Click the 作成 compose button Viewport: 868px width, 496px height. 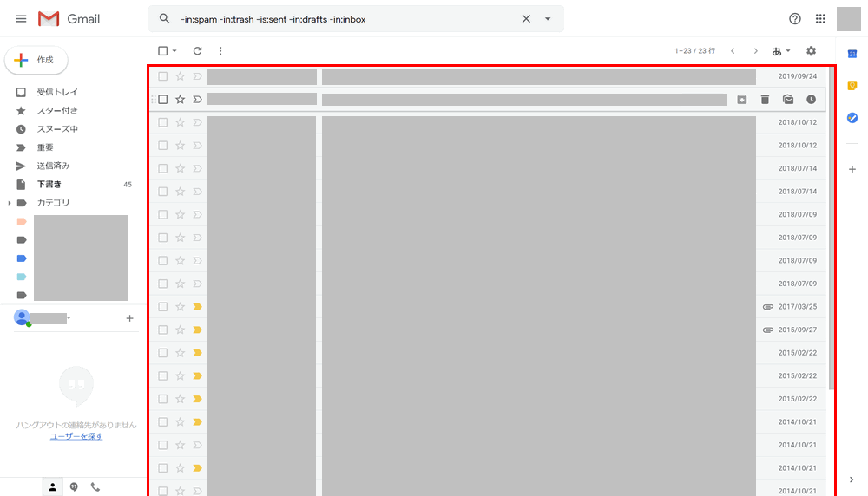tap(36, 60)
